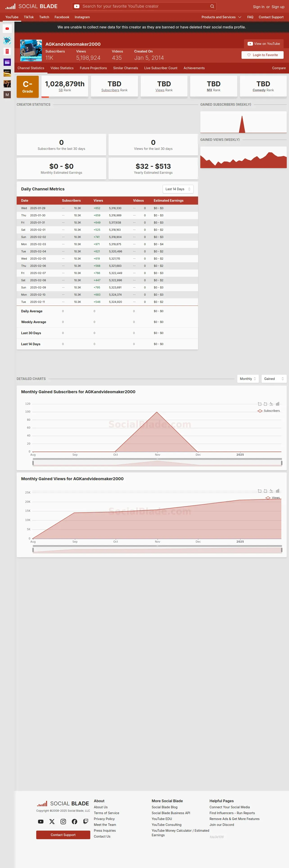Switch to the Facebook platform tab
Image resolution: width=289 pixels, height=868 pixels.
(62, 17)
